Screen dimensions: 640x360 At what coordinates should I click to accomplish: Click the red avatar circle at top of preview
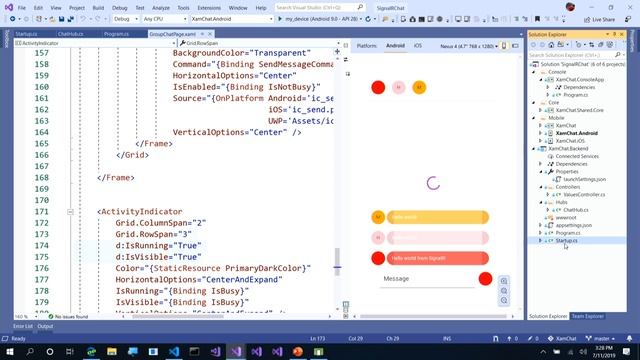[x=378, y=87]
